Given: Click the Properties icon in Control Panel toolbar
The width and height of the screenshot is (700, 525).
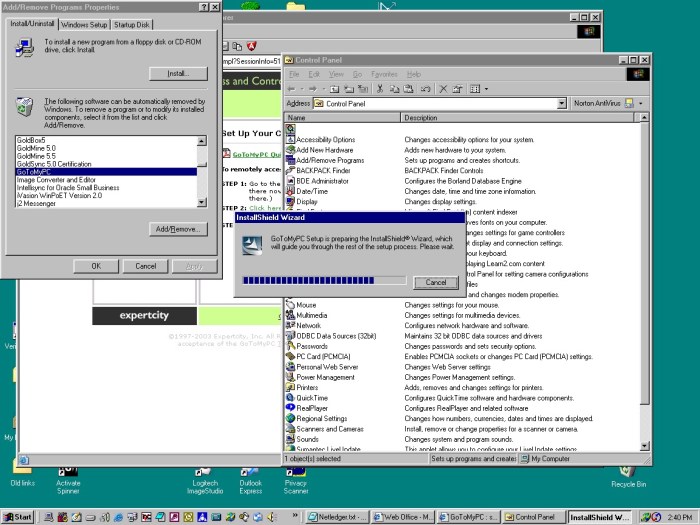Looking at the screenshot, I should (457, 89).
